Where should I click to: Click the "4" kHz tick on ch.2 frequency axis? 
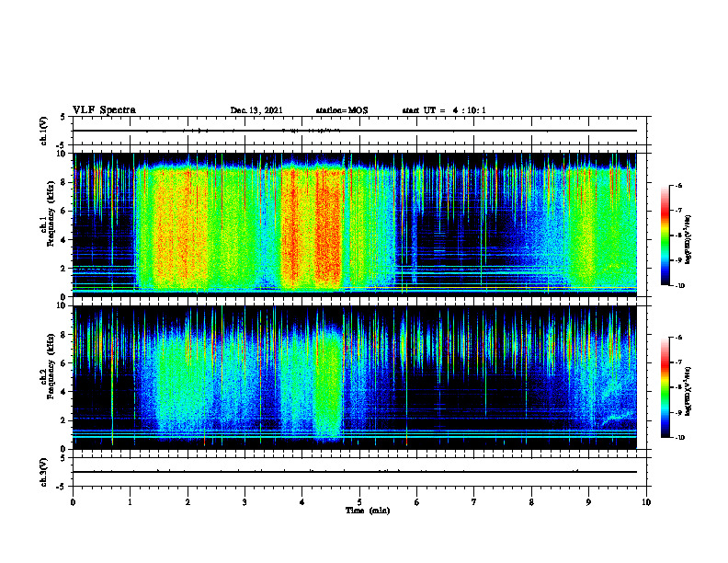pos(64,392)
